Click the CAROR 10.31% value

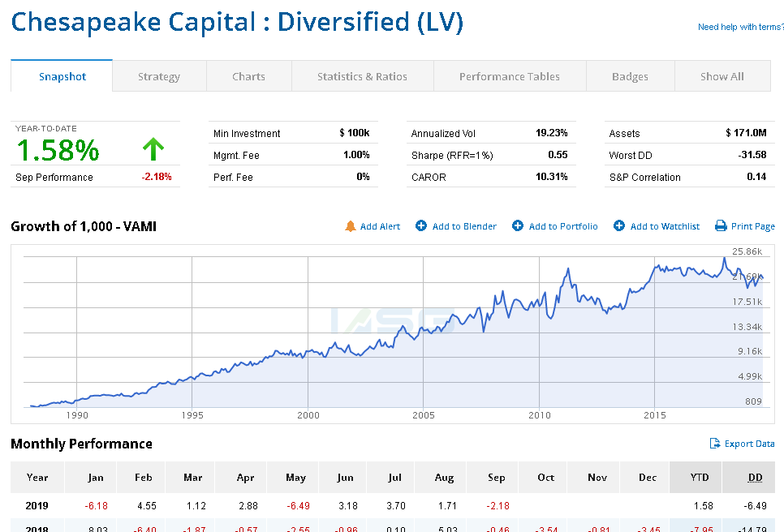(552, 177)
